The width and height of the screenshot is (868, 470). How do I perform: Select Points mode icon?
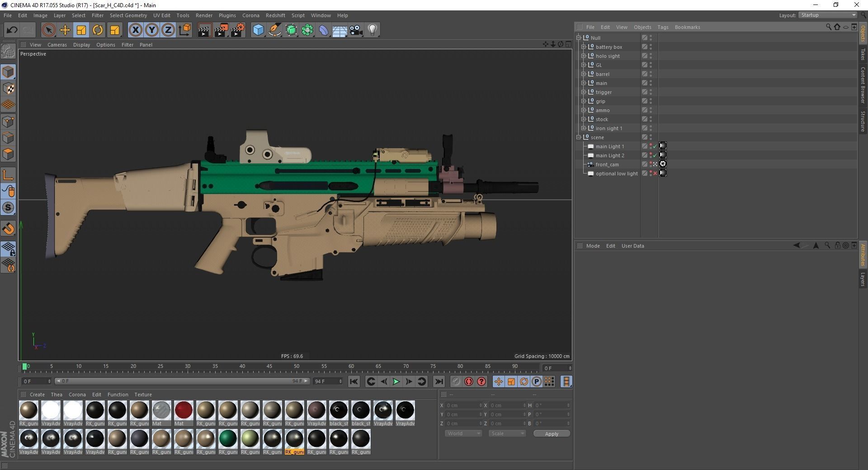coord(8,122)
